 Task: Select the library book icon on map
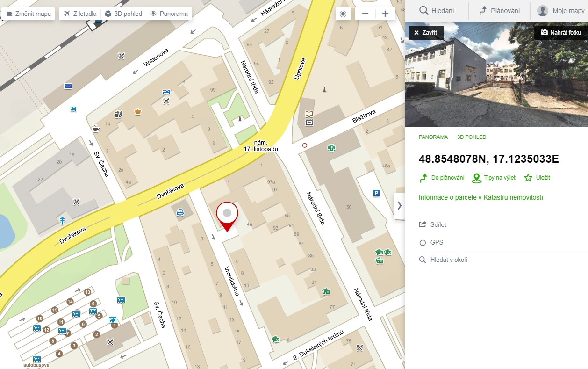pyautogui.click(x=308, y=114)
